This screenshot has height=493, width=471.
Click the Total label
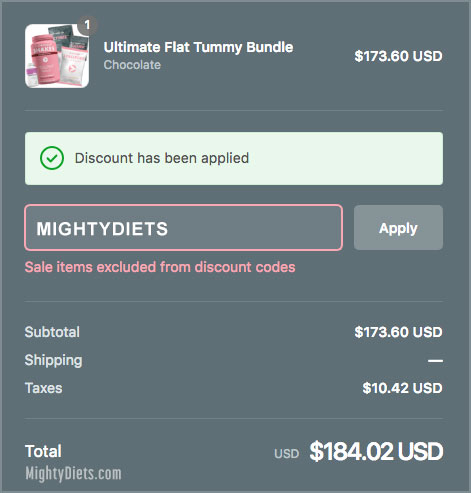(x=43, y=451)
